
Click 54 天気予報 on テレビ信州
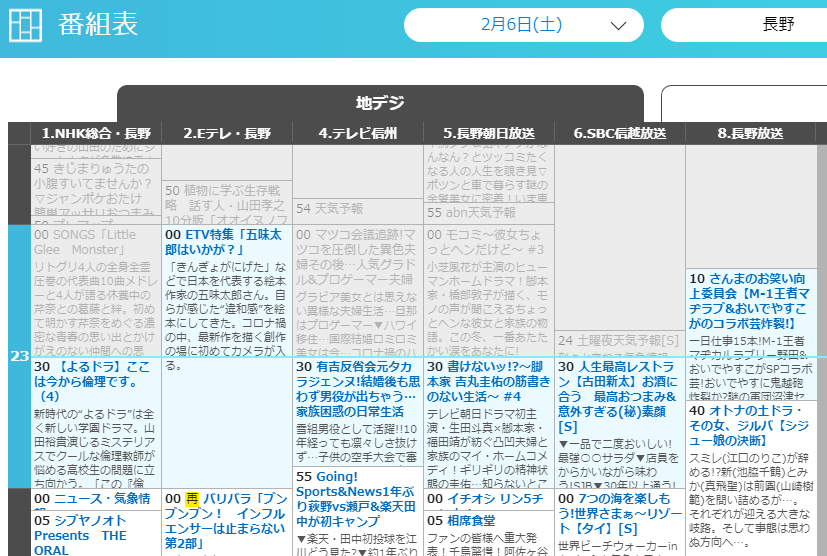pos(330,208)
